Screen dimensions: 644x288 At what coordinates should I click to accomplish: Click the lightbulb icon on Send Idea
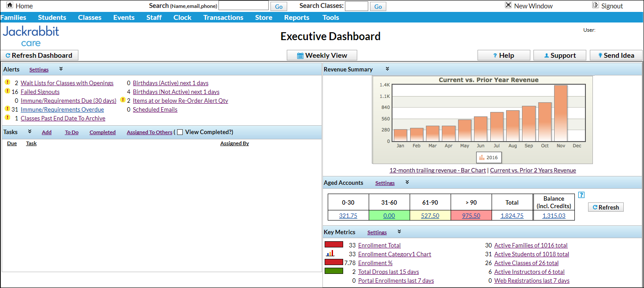tap(601, 55)
